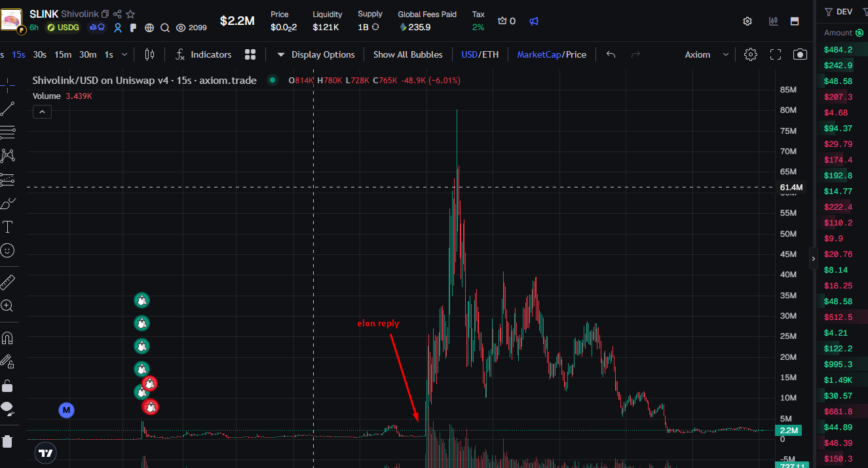Click the crown icon showing 0
Image resolution: width=868 pixels, height=468 pixels.
tap(506, 21)
